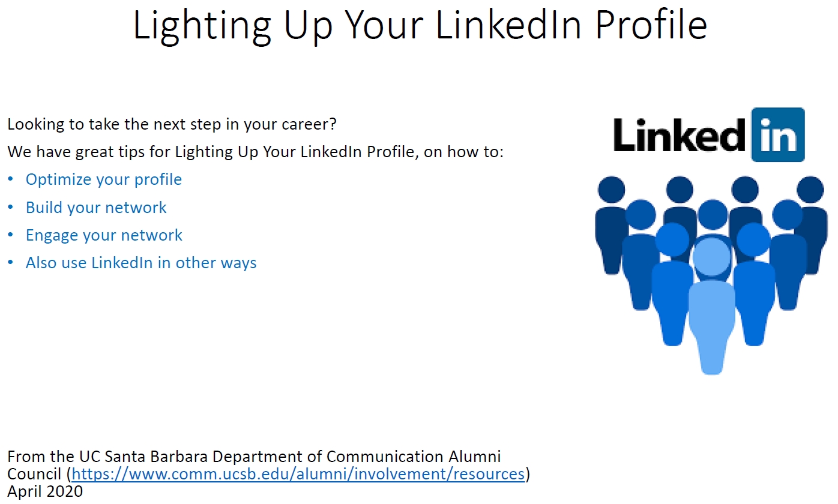
Task: Open the 'Optimize your profile' link
Action: pyautogui.click(x=104, y=179)
